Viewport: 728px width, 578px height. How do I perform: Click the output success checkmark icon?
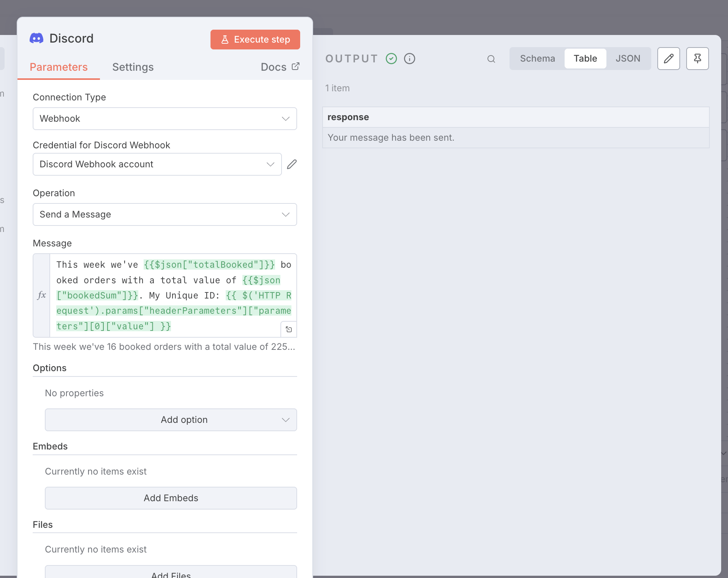point(391,59)
